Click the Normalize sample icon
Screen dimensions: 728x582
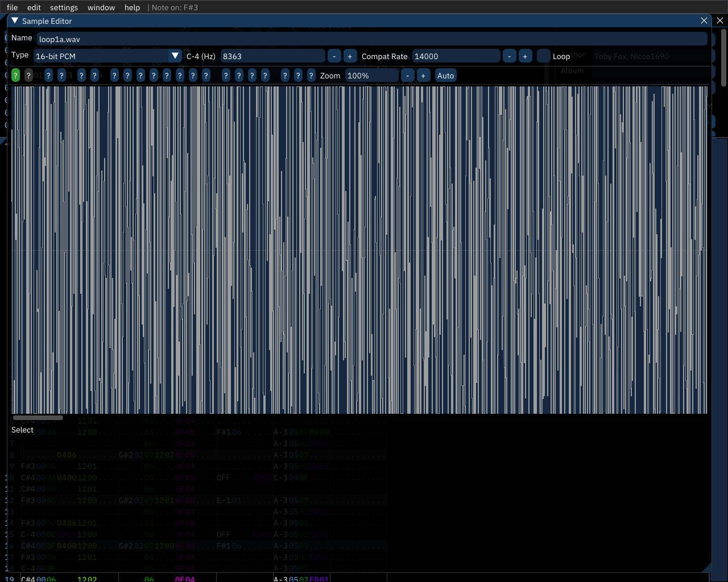pos(127,76)
